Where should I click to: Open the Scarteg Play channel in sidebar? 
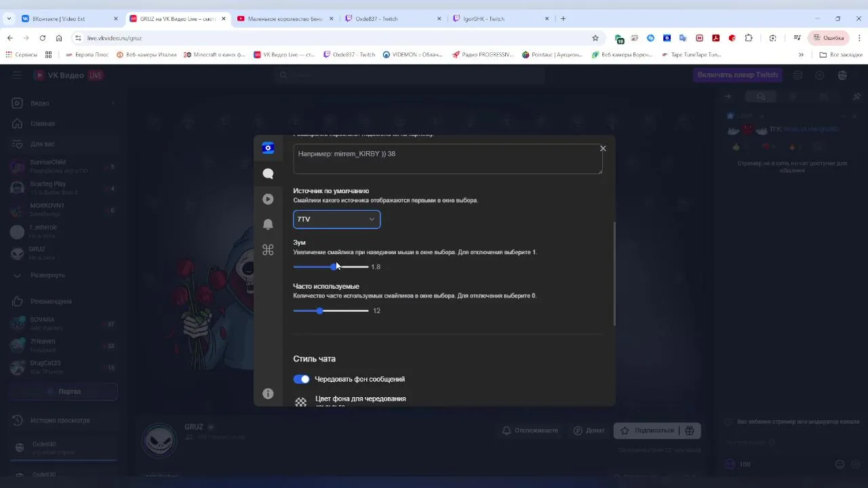tap(64, 188)
